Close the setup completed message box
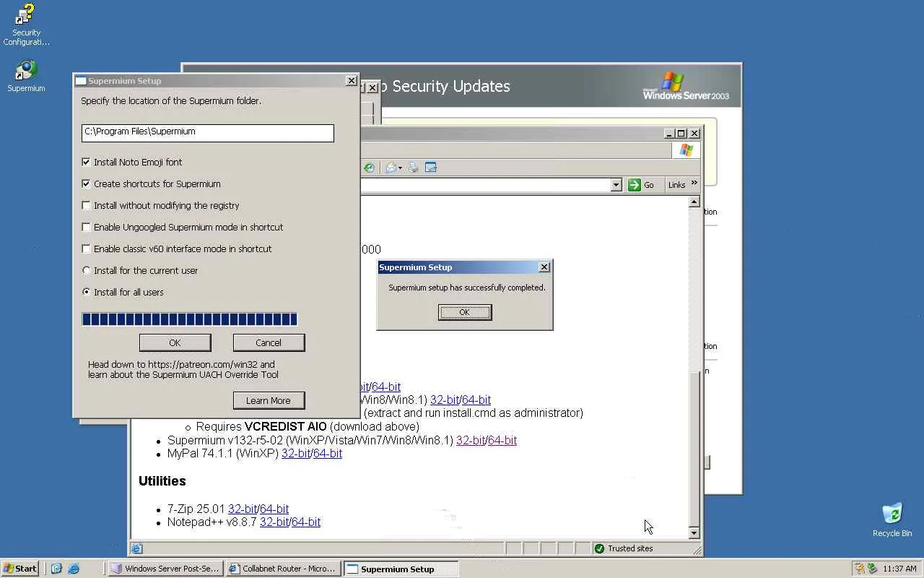This screenshot has width=924, height=578. 544,267
